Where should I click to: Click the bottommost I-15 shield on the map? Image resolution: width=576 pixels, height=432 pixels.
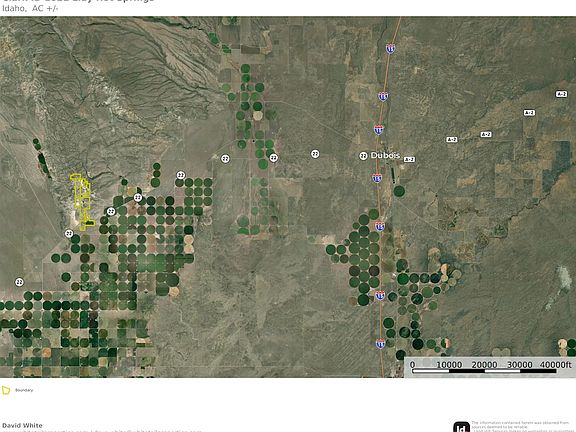pyautogui.click(x=380, y=344)
